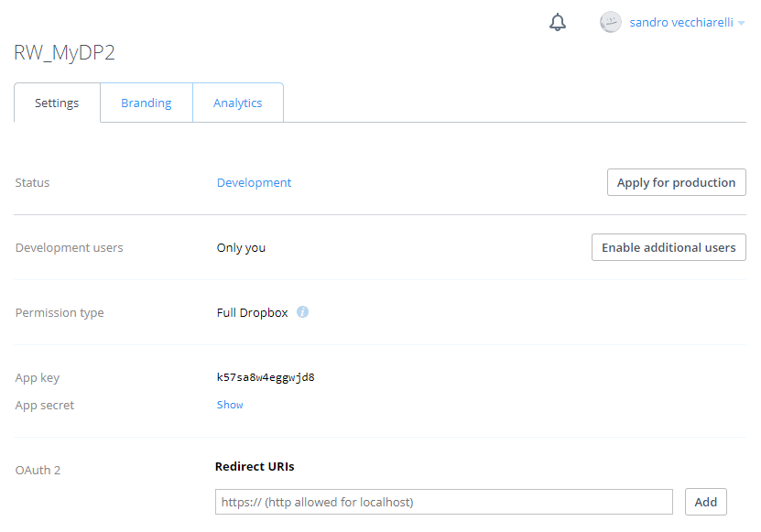Screen dimensions: 761x532
Task: Apply for production status
Action: point(676,182)
